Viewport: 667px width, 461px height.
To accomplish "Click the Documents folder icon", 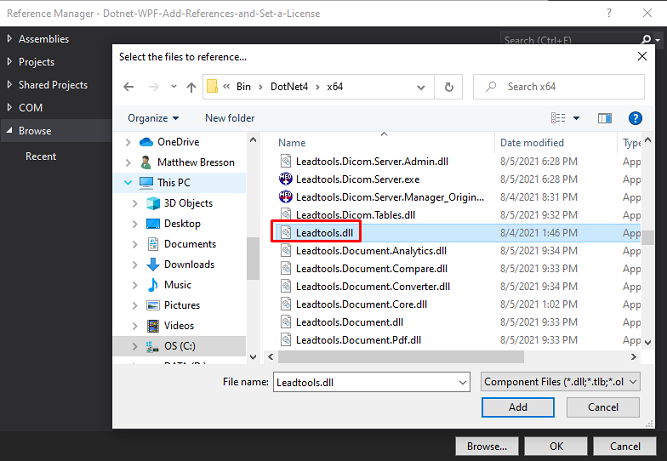I will [x=153, y=244].
